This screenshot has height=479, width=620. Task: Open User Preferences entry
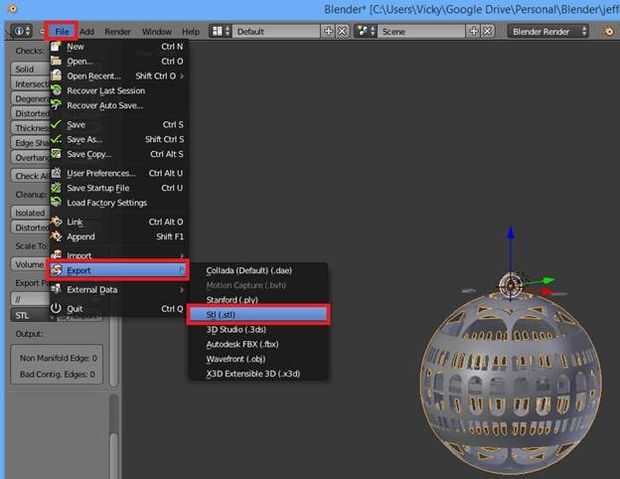(117, 173)
